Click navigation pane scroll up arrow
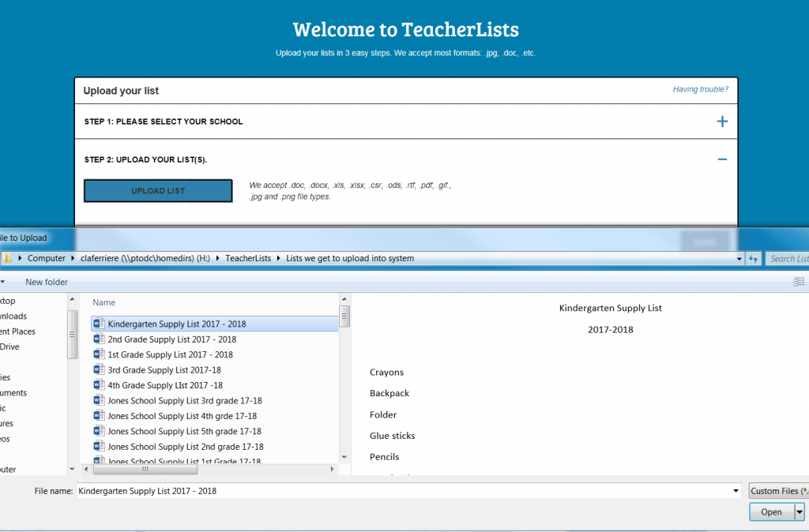 coord(72,299)
